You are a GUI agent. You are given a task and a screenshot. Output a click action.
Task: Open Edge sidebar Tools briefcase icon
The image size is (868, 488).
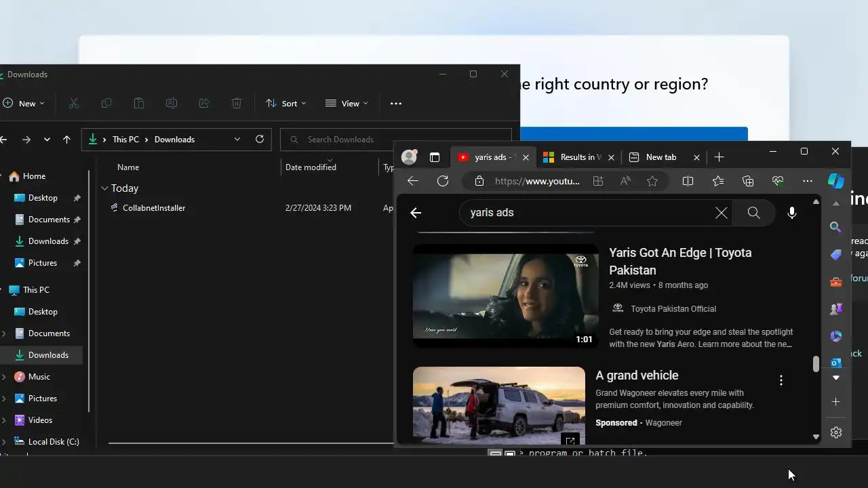pos(836,281)
